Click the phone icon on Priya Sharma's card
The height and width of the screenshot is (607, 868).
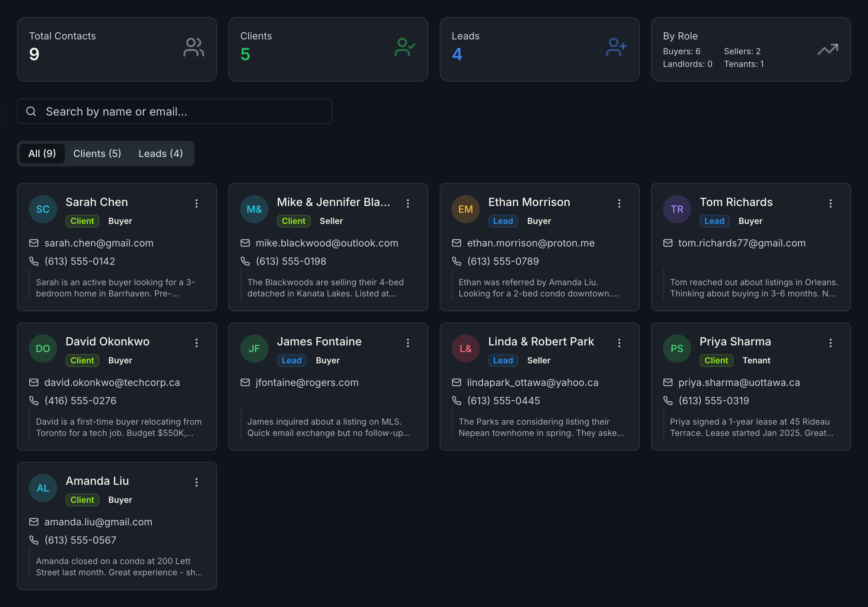(668, 401)
